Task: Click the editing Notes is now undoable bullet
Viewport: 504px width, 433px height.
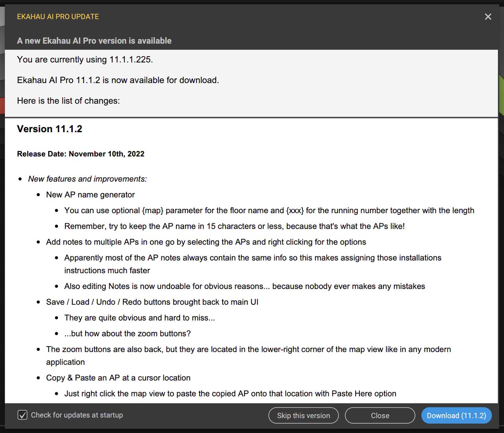Action: coord(244,286)
